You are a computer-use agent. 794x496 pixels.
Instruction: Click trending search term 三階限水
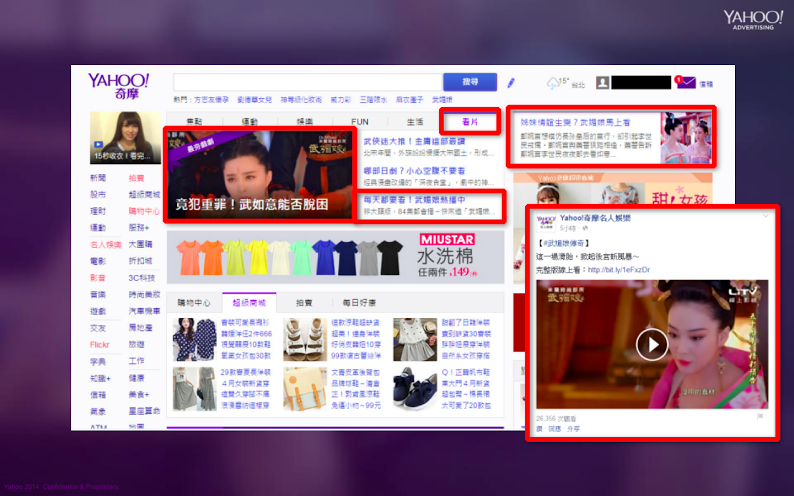coord(373,100)
